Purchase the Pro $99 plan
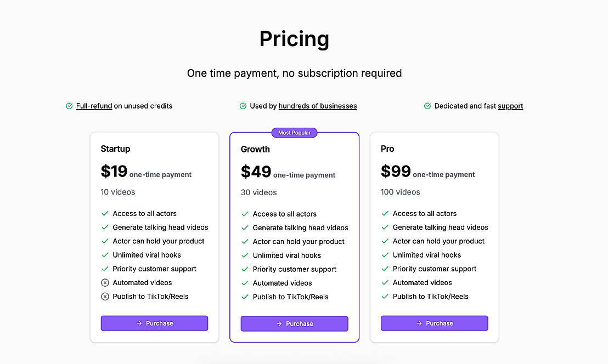Screen dimensions: 608x364 tap(434, 323)
